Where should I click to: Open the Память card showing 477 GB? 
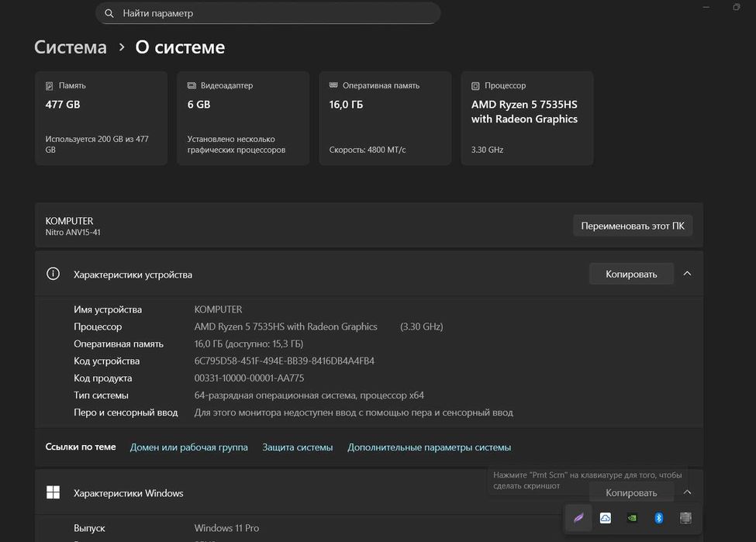102,118
